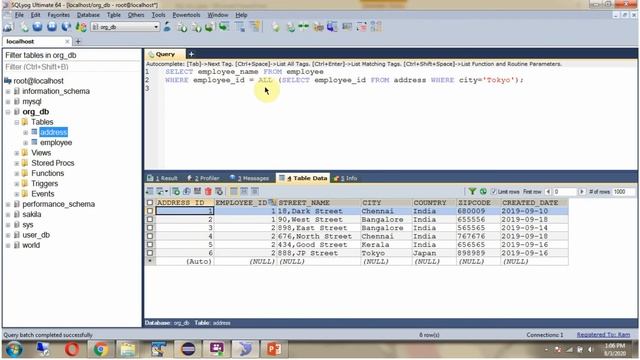Toggle the select-all checkbox in header row
Screen dimensions: 640x360
[150, 202]
